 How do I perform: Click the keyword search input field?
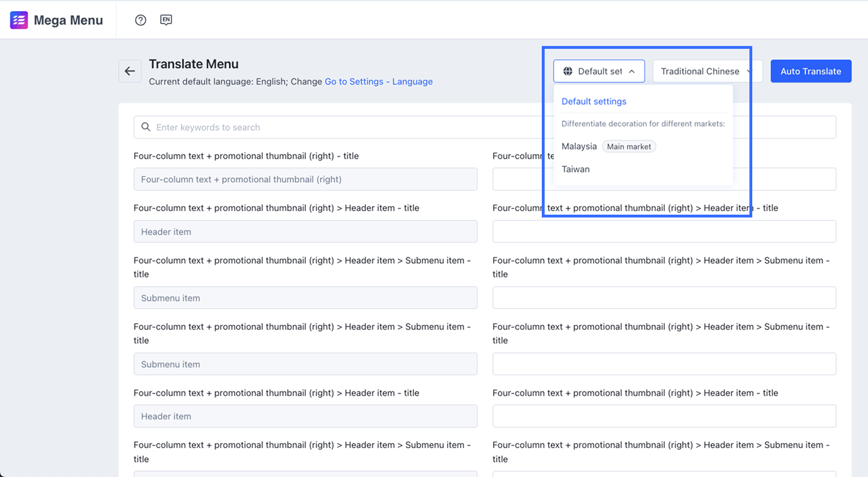(340, 127)
